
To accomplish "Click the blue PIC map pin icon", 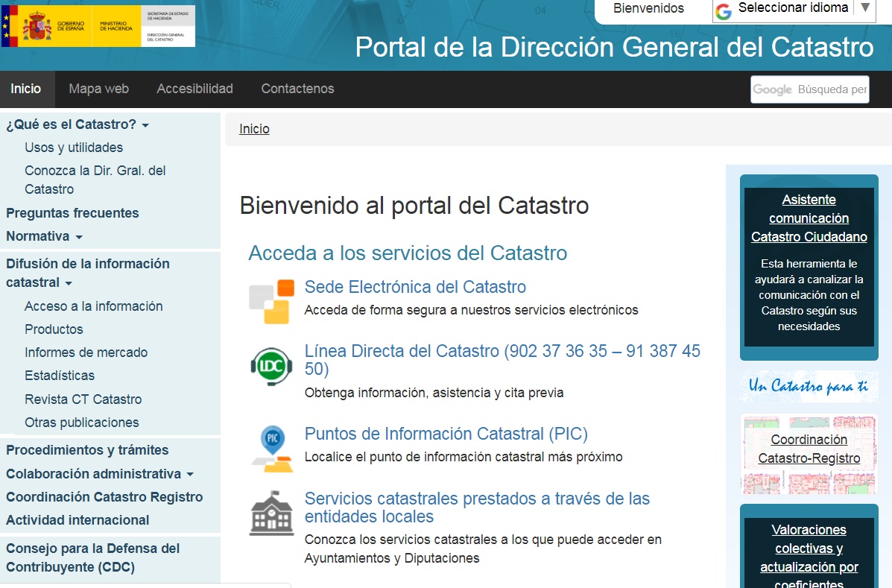I will click(271, 447).
